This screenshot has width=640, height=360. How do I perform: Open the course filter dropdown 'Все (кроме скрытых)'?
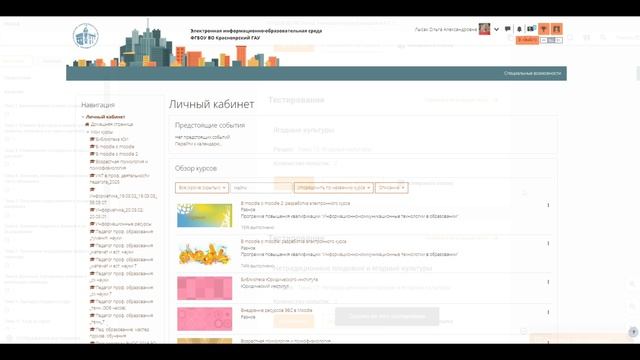point(202,188)
